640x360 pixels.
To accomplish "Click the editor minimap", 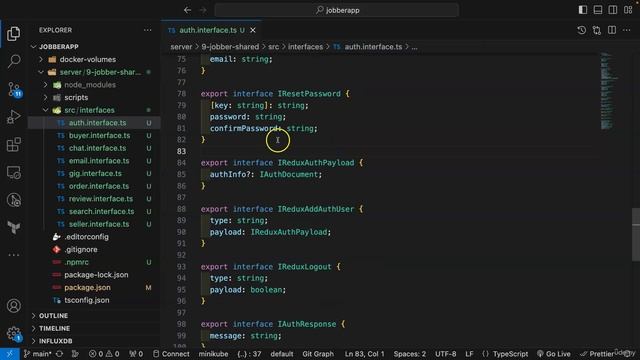I will pos(610,91).
